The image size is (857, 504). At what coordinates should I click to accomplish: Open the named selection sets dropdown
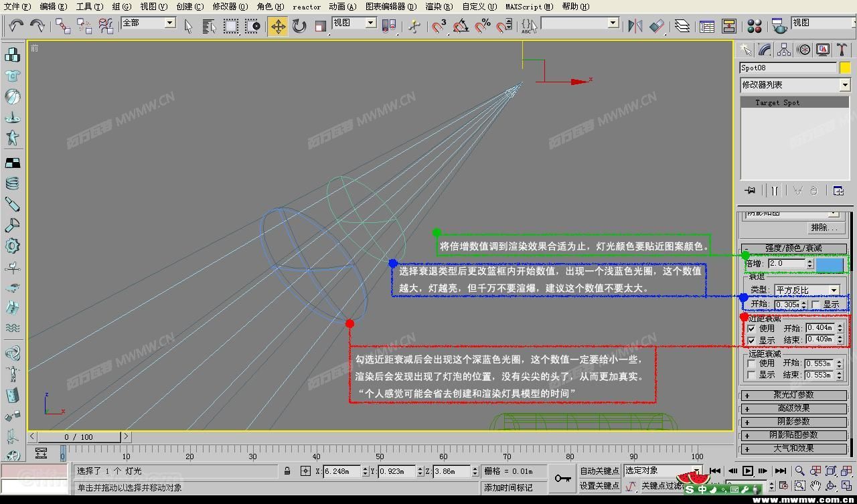(x=580, y=23)
